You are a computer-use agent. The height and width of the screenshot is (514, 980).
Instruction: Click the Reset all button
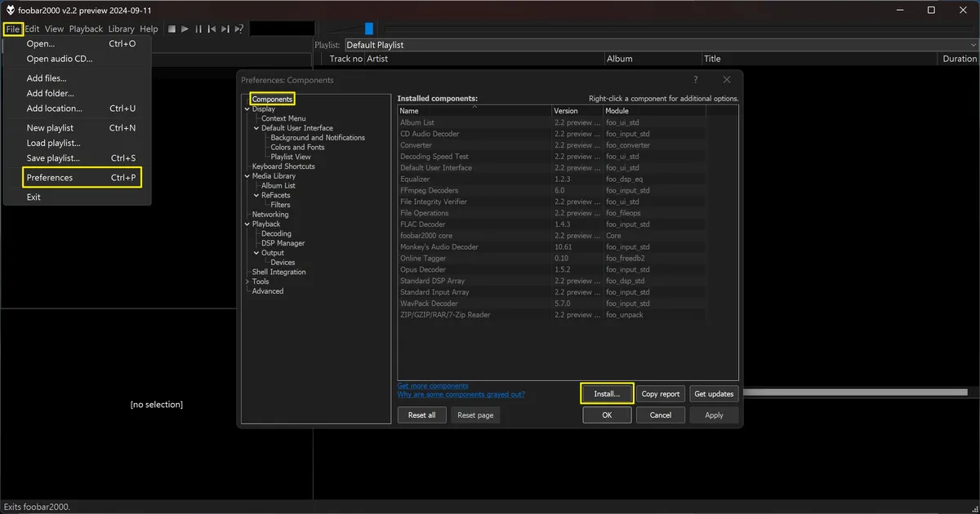(x=422, y=414)
